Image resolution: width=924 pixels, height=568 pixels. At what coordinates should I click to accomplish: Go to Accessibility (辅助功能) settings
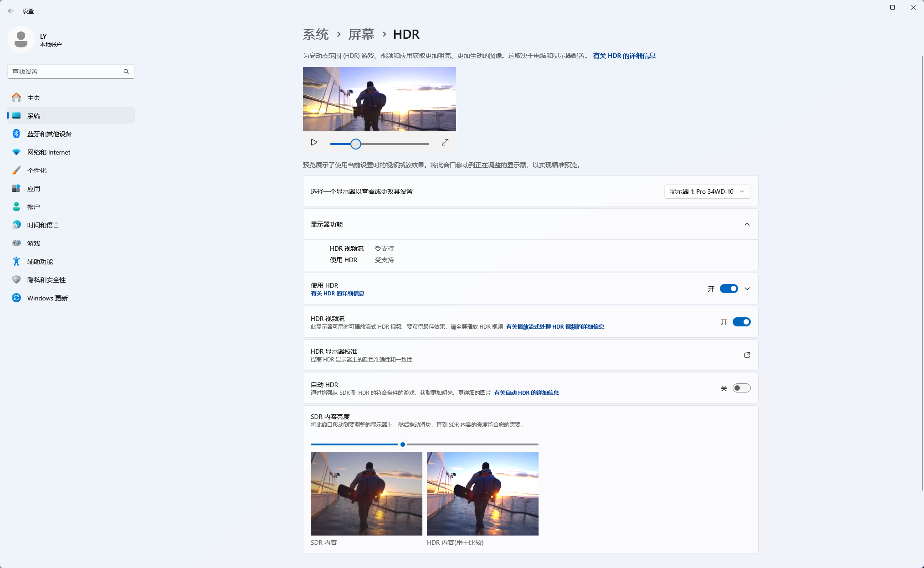pyautogui.click(x=40, y=262)
